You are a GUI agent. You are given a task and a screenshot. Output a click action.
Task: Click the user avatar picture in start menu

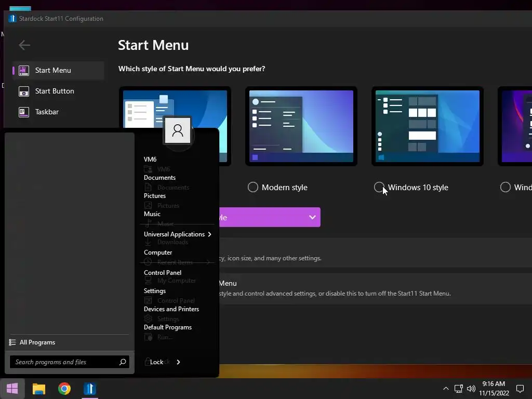(178, 130)
